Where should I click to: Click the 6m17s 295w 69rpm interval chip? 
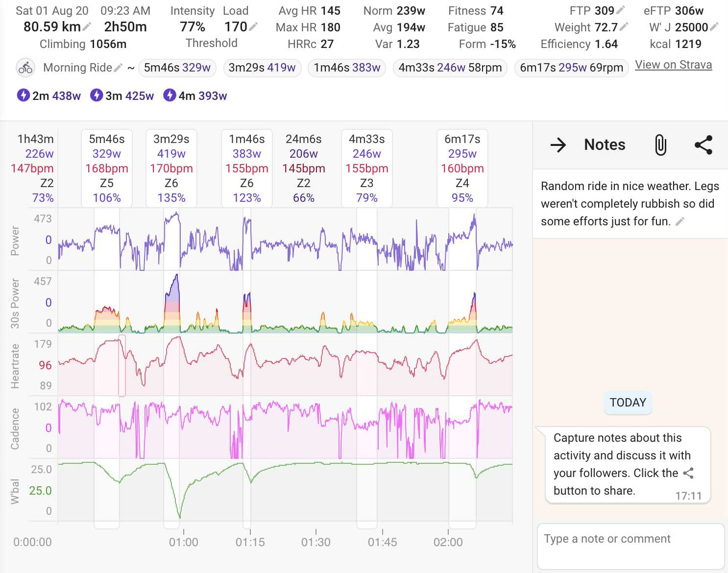[571, 68]
